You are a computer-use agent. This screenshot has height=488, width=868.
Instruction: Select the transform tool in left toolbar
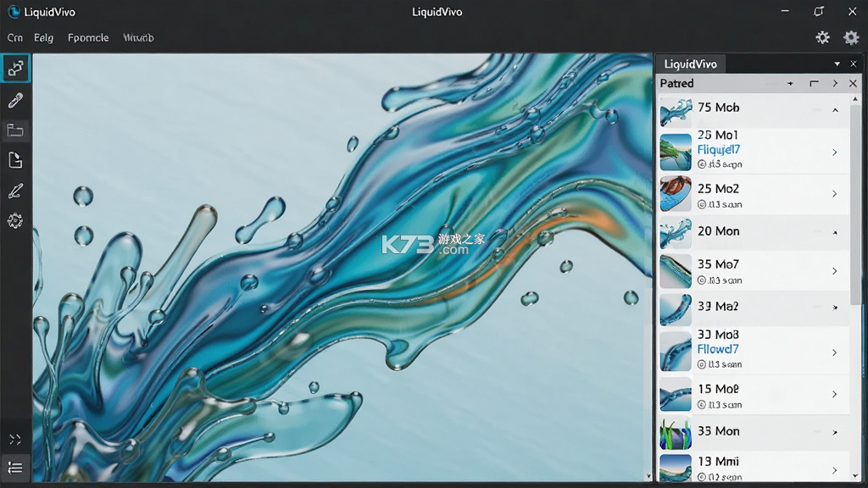point(15,69)
